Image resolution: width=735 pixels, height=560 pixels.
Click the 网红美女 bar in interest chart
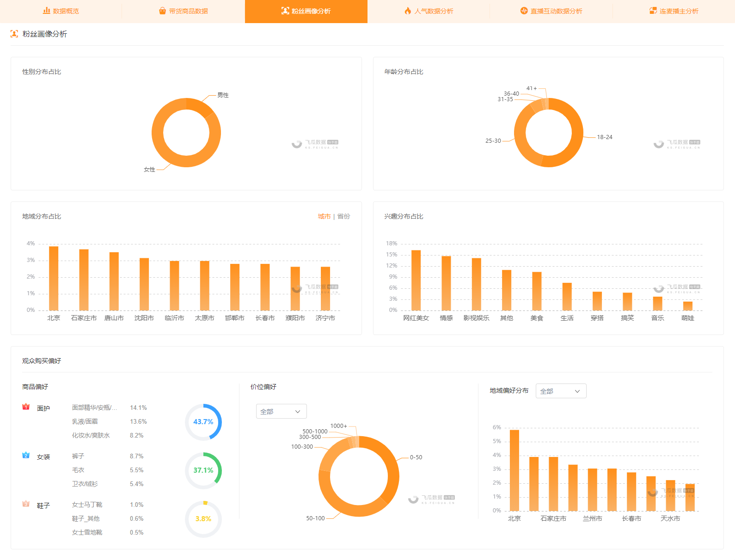tap(416, 280)
